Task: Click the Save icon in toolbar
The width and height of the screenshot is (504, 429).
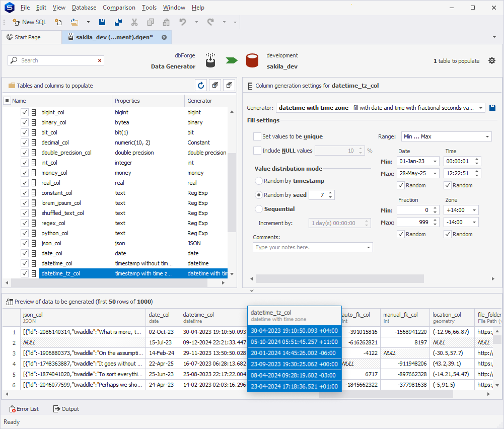Action: (102, 22)
